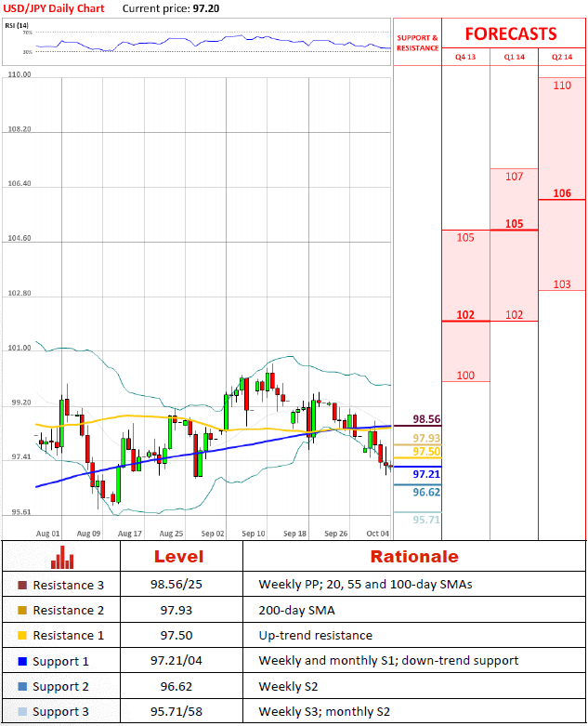Image resolution: width=588 pixels, height=726 pixels.
Task: Click the SUPPORT & RESISTANCE column header
Action: [x=417, y=43]
